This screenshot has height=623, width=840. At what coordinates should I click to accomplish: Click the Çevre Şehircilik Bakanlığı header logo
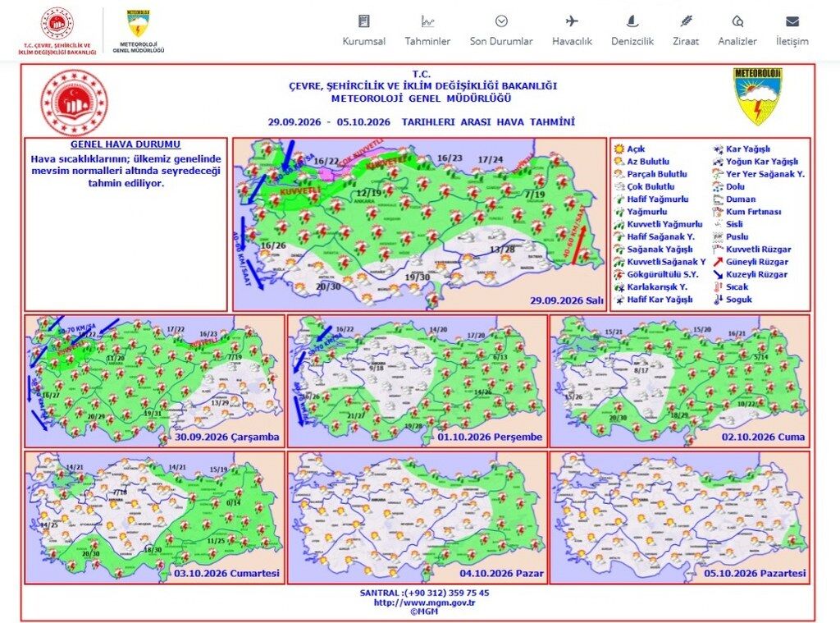(x=57, y=31)
